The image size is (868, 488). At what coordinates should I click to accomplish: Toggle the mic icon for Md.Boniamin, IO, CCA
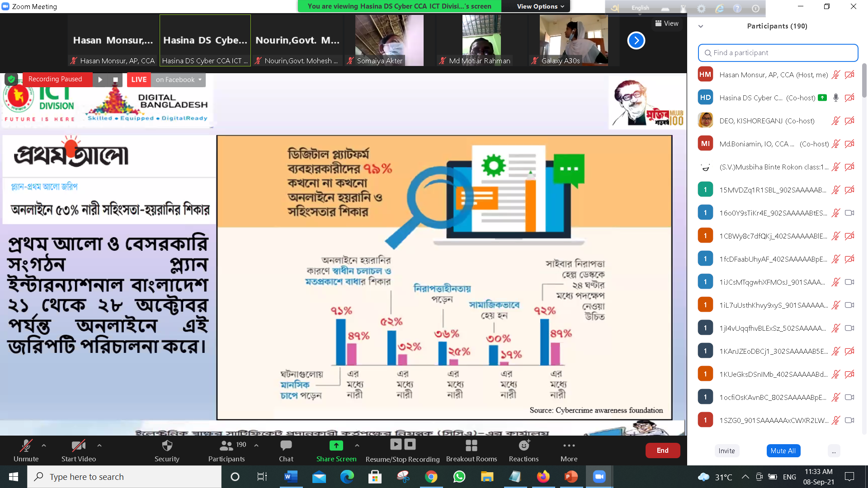pyautogui.click(x=836, y=144)
